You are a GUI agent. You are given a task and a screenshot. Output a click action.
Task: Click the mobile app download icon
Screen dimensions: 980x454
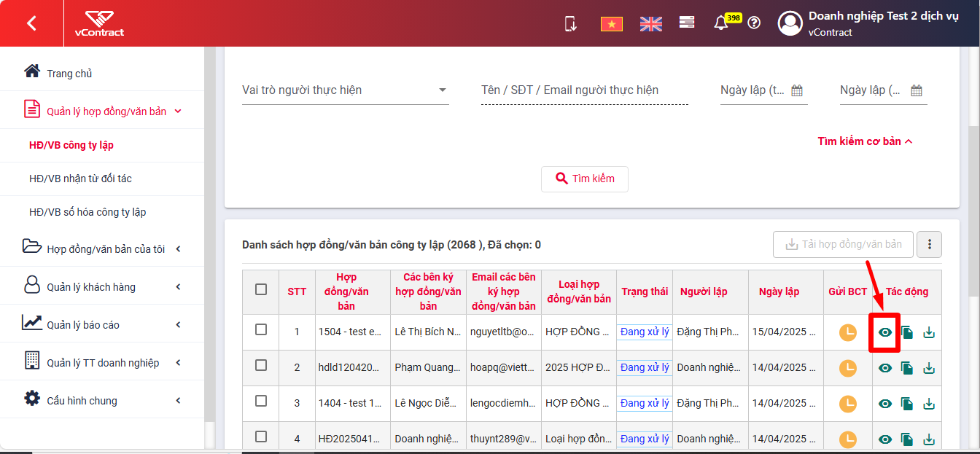tap(571, 23)
